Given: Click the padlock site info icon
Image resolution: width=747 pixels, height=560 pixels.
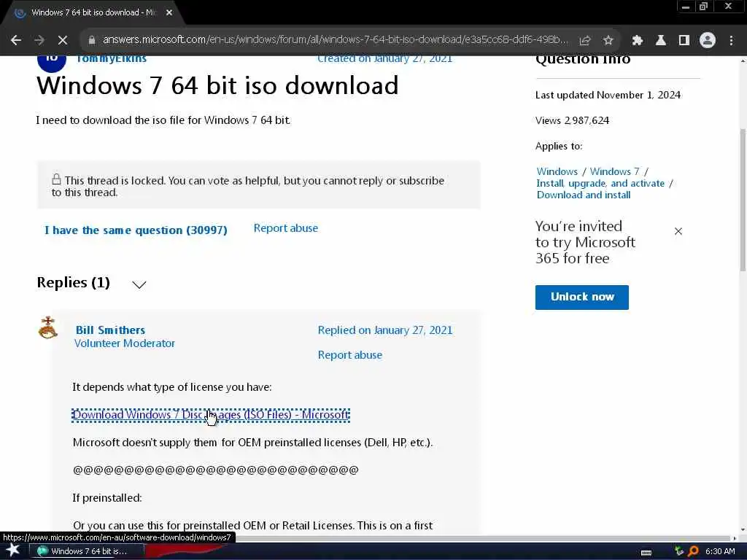Looking at the screenshot, I should pyautogui.click(x=92, y=41).
